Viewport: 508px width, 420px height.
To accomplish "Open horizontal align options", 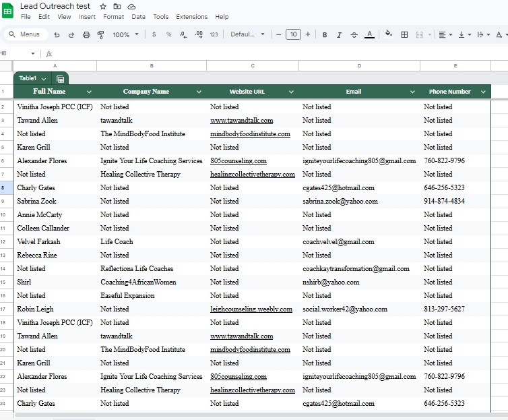I will pos(445,34).
